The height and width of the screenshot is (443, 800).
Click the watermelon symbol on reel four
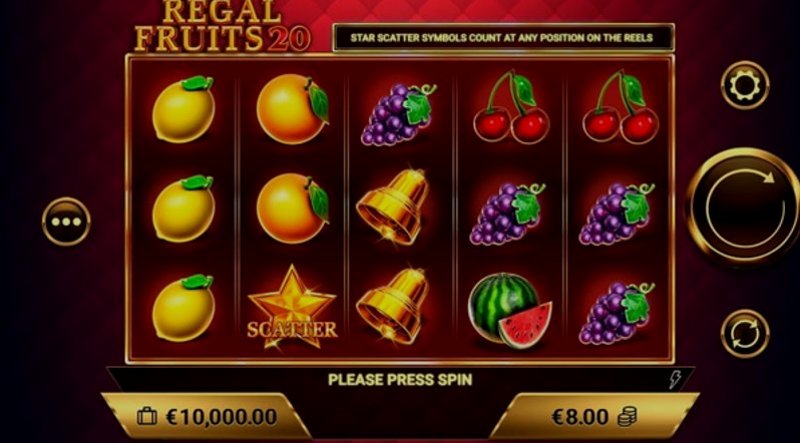coord(509,308)
